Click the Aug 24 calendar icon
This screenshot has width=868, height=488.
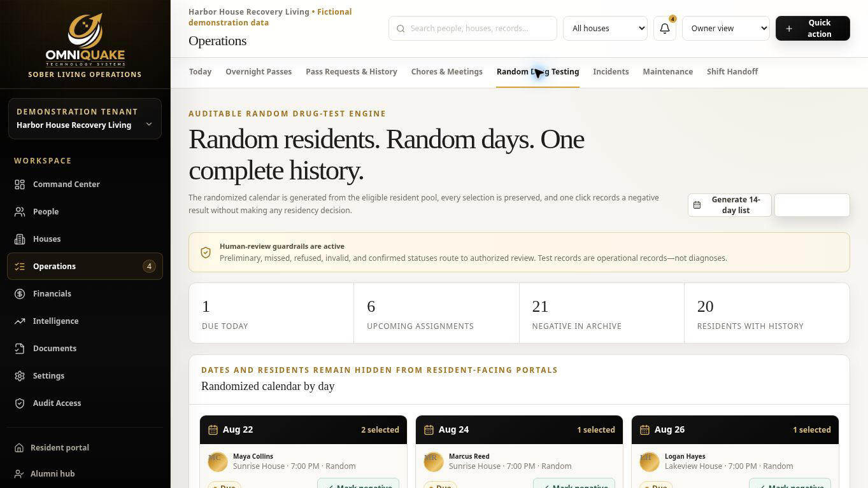click(429, 430)
